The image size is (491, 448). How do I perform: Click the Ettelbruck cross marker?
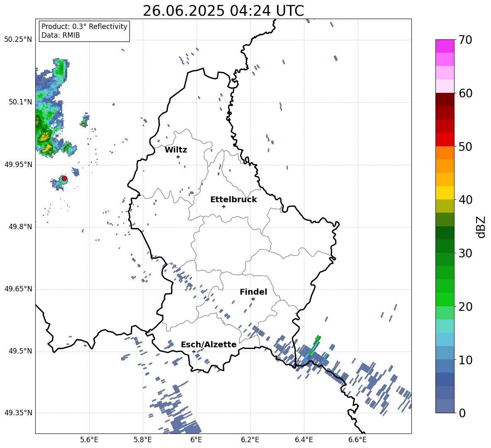pyautogui.click(x=224, y=206)
